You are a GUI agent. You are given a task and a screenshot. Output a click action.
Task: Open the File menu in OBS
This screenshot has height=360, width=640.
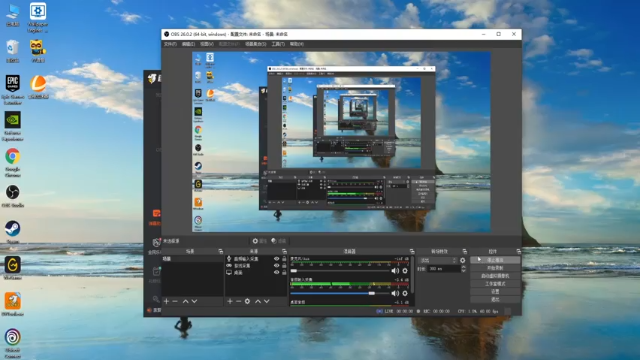pos(170,44)
